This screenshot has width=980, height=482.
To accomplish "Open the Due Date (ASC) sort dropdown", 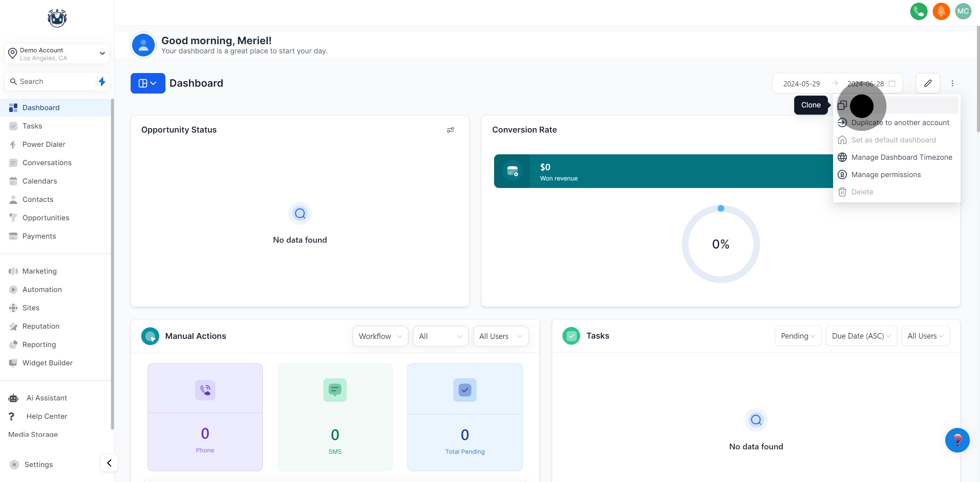I will 861,335.
